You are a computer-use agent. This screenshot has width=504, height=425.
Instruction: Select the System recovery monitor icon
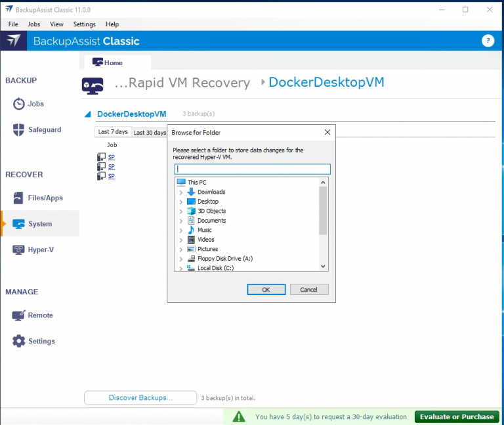click(x=19, y=224)
